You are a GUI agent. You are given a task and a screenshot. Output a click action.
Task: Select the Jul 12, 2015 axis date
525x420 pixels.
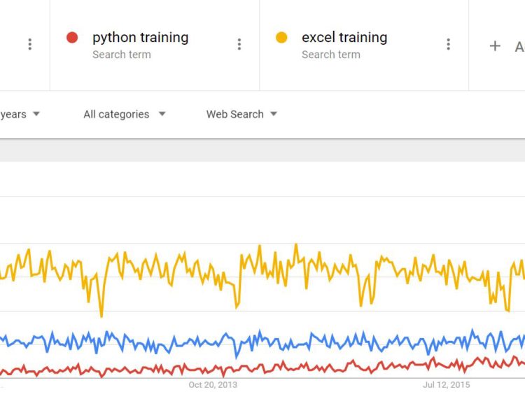[447, 384]
